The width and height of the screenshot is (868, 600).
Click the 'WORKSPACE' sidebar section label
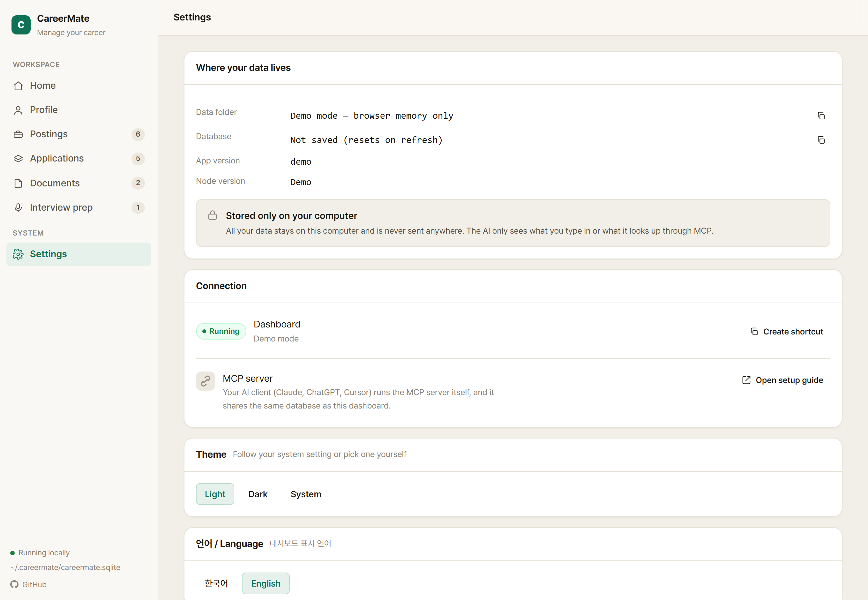(x=36, y=64)
